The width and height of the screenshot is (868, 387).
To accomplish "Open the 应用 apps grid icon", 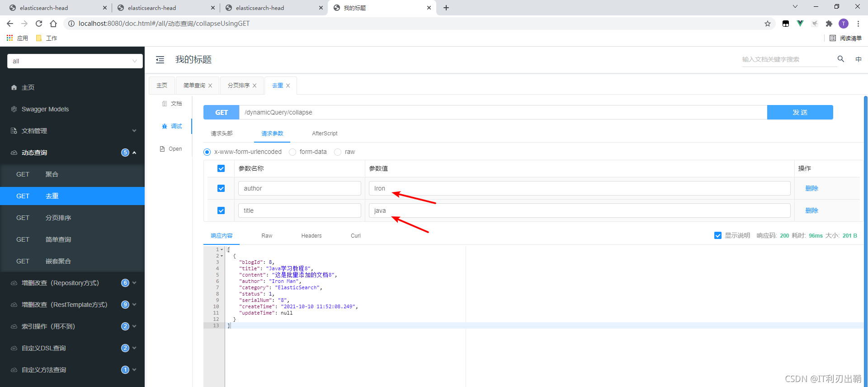I will click(9, 38).
